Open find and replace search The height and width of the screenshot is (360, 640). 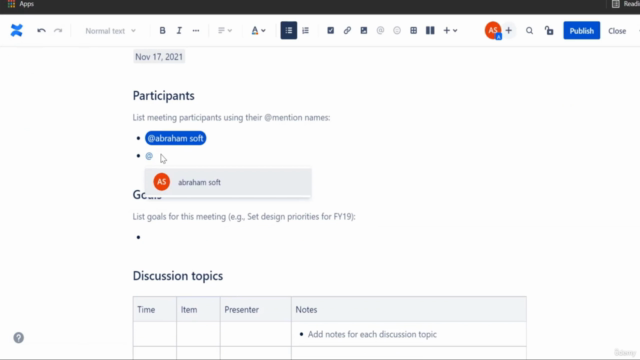click(529, 31)
